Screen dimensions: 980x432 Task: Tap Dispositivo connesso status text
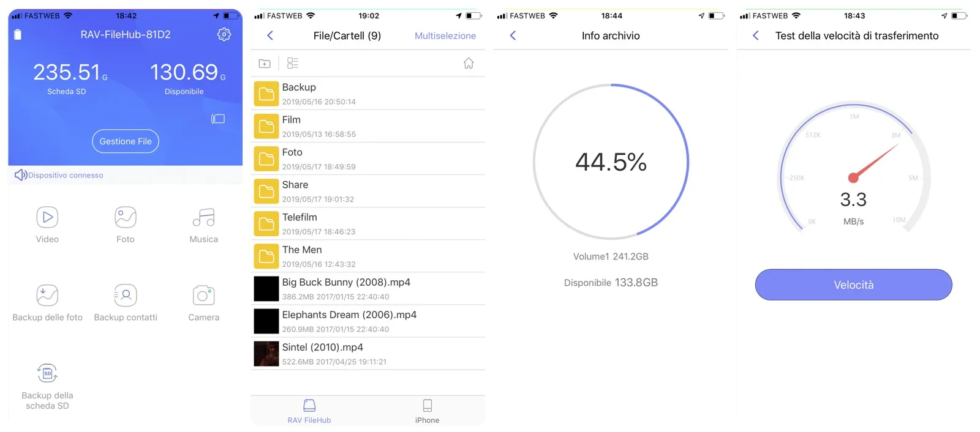(66, 175)
